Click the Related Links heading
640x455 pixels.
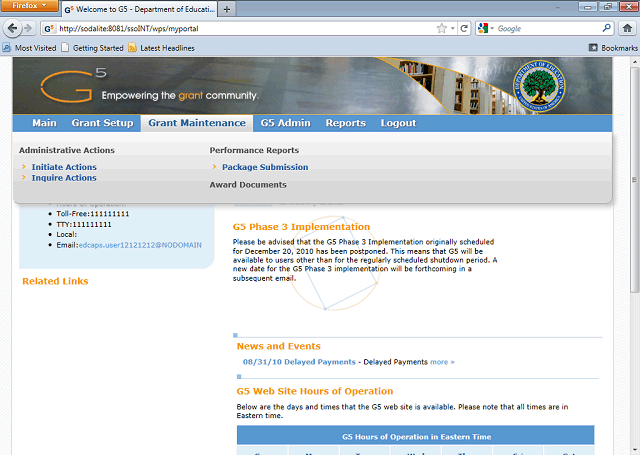click(x=55, y=281)
